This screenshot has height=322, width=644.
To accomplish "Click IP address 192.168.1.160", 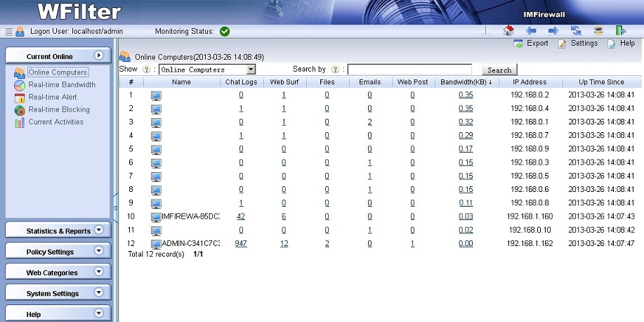I will [x=530, y=217].
